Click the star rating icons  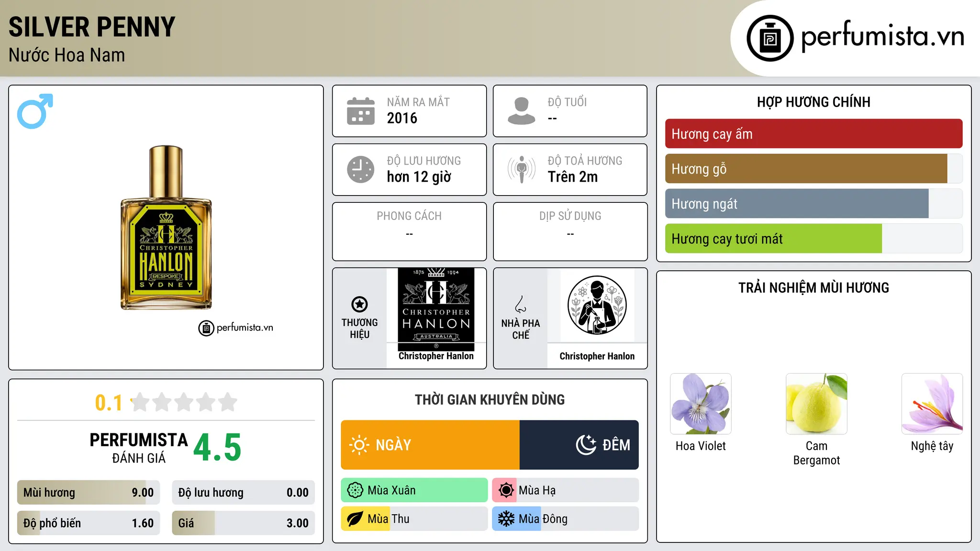coord(184,402)
